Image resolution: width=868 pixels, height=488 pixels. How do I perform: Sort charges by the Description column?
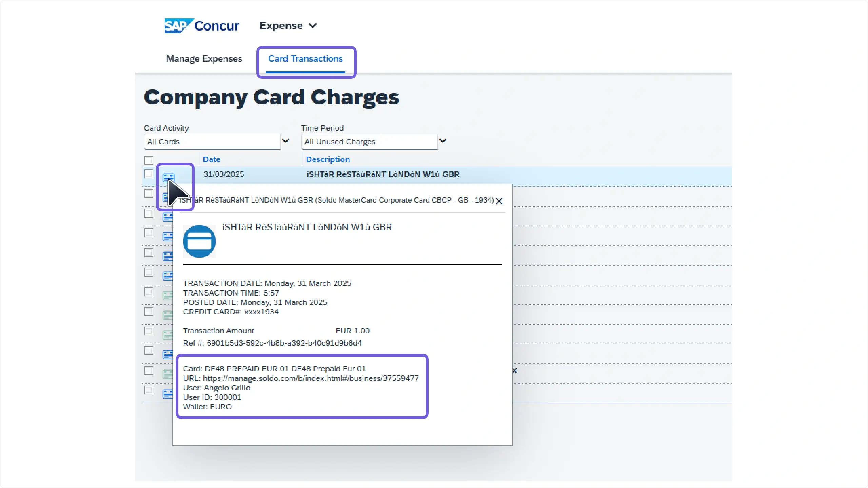328,159
